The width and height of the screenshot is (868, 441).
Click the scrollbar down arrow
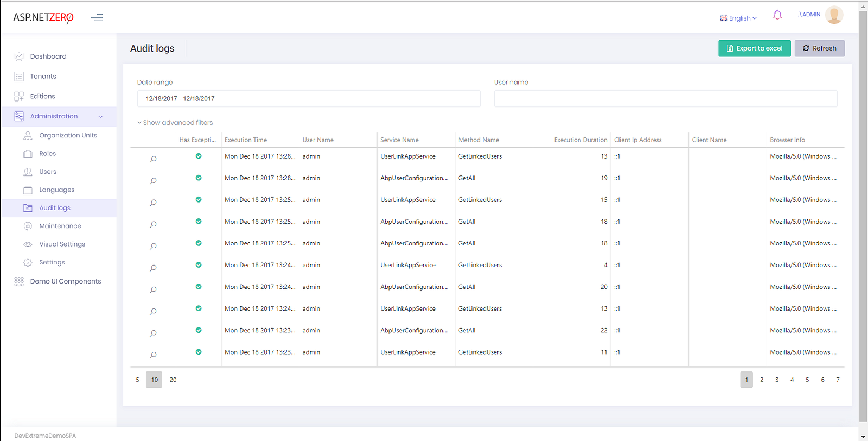863,436
